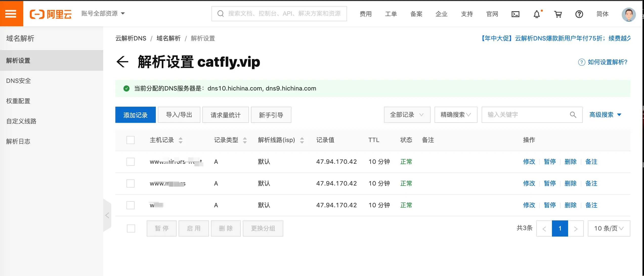
Task: Click 云解析DNS breadcrumb
Action: coord(131,38)
